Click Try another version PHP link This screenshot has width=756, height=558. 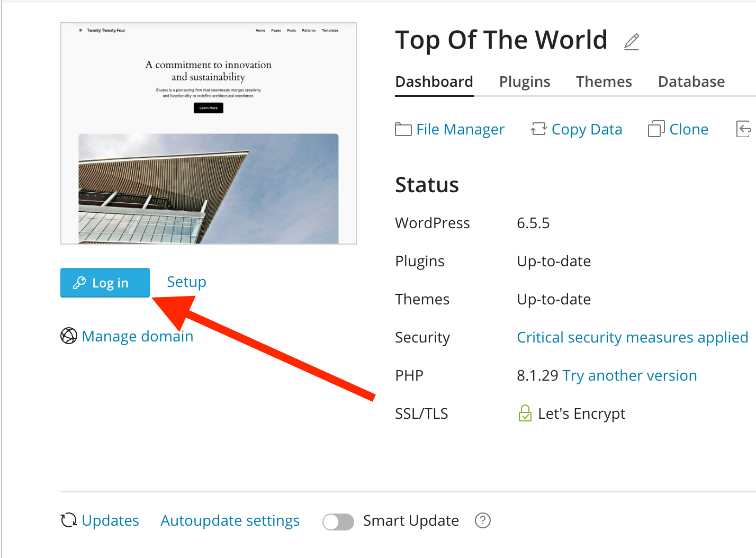pyautogui.click(x=629, y=375)
